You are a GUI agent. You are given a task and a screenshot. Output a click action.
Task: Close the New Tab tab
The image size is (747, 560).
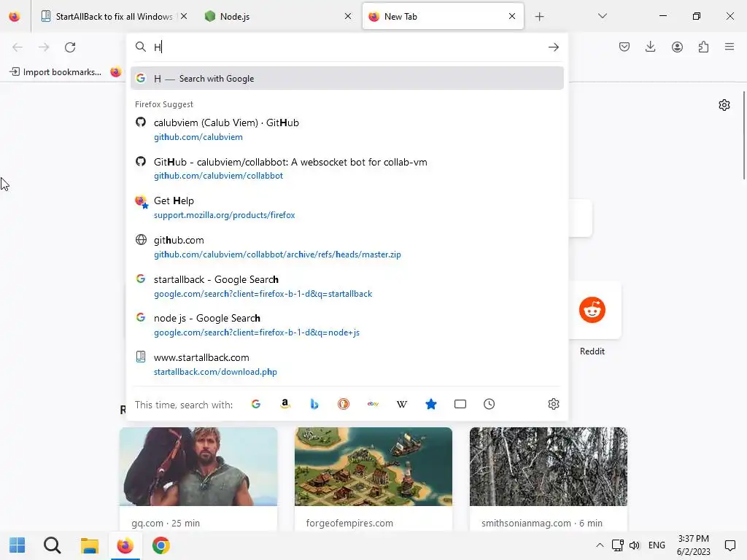(x=512, y=16)
